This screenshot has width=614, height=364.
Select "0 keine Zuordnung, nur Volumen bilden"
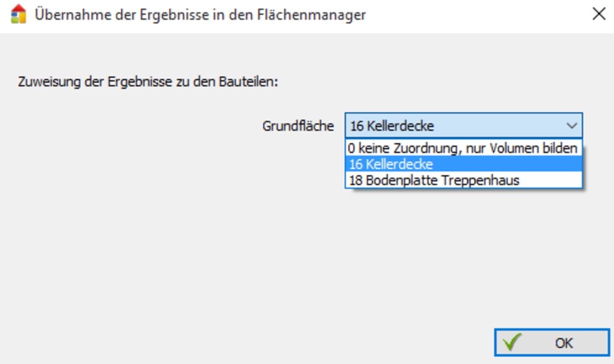463,148
